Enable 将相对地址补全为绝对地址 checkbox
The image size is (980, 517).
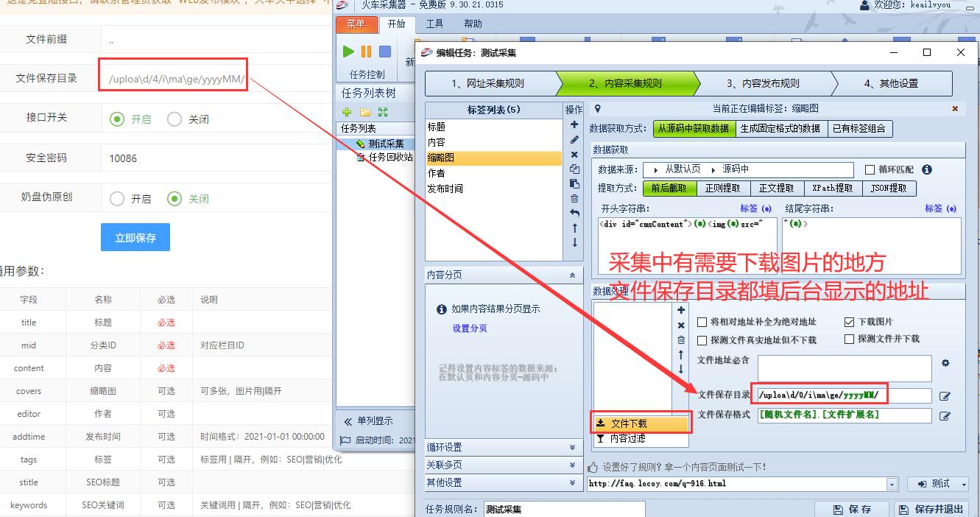pos(702,322)
